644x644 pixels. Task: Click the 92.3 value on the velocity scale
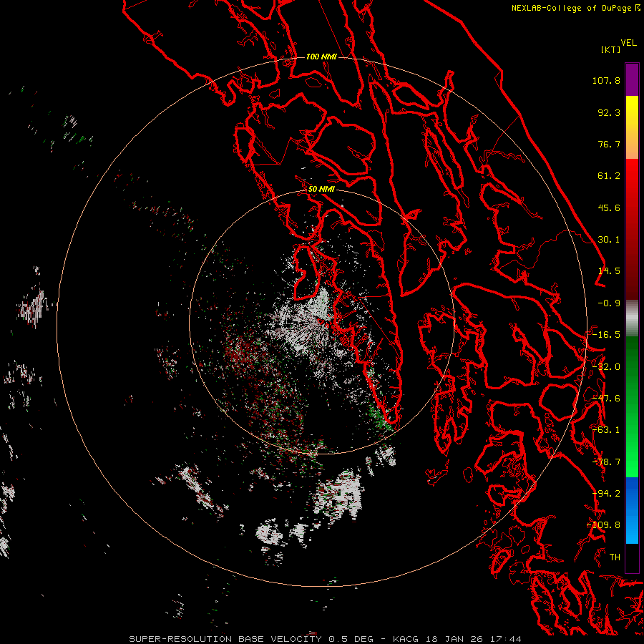click(x=609, y=112)
